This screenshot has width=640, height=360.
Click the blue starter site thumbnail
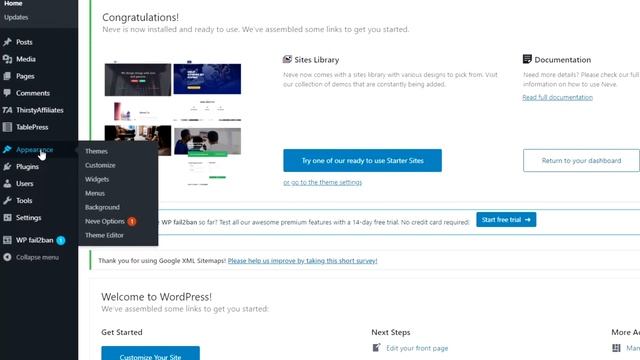(207, 78)
